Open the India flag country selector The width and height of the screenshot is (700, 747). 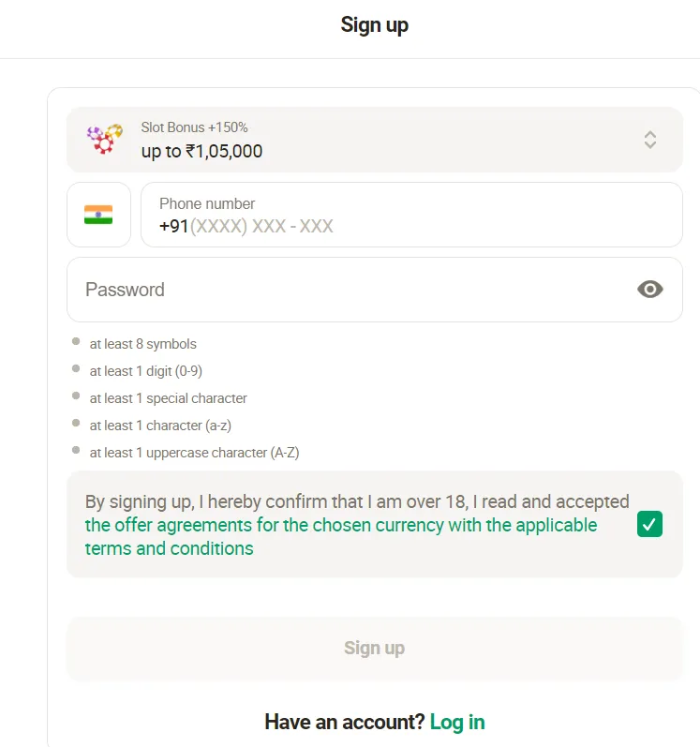pos(98,215)
